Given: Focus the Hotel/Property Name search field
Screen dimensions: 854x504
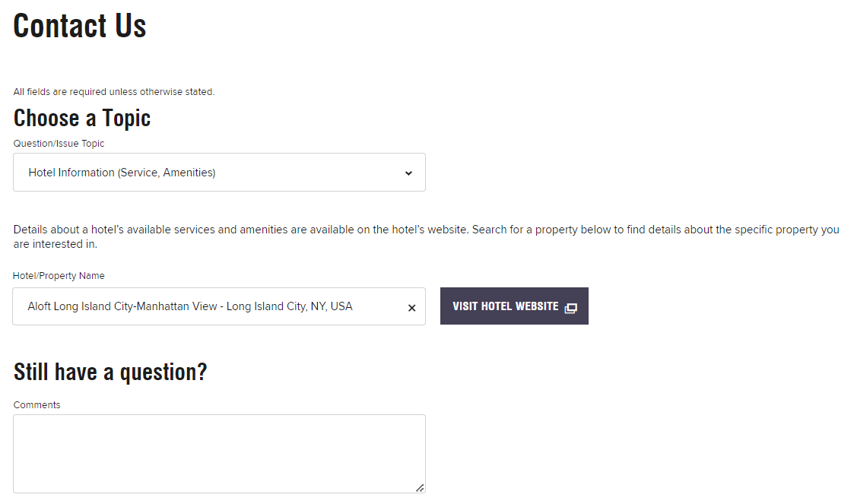Looking at the screenshot, I should (x=205, y=306).
